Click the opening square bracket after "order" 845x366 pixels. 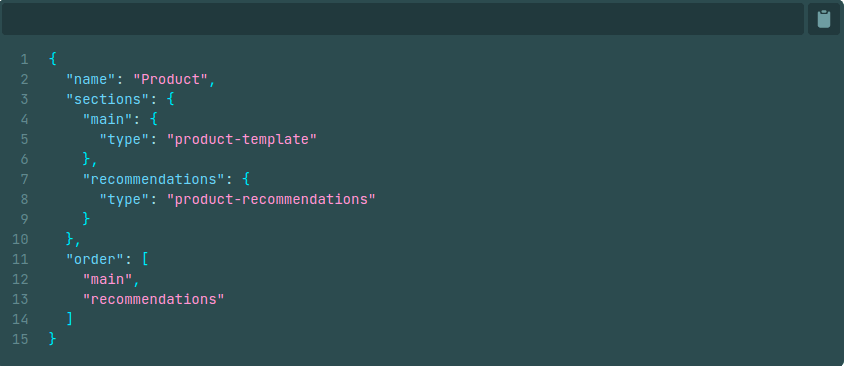click(145, 259)
